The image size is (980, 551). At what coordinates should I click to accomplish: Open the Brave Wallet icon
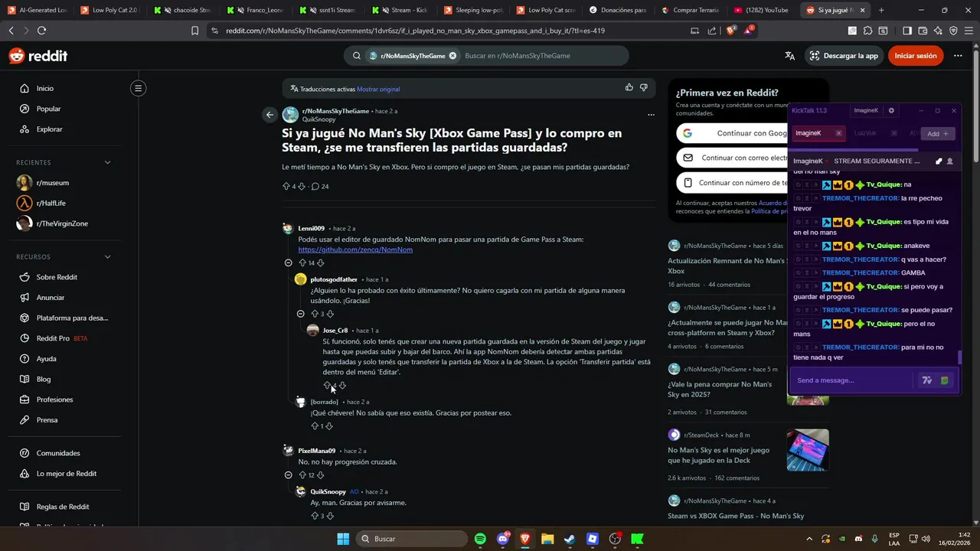click(x=923, y=31)
